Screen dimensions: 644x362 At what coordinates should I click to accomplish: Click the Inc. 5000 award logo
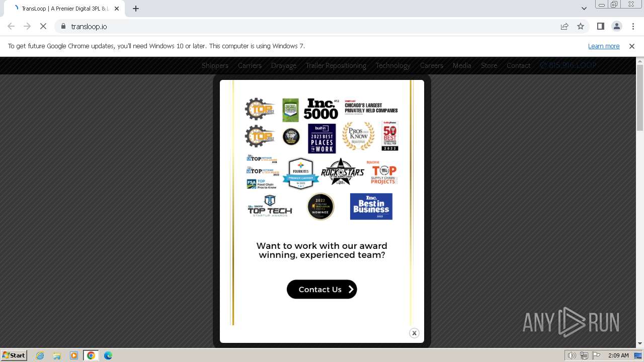pyautogui.click(x=321, y=109)
